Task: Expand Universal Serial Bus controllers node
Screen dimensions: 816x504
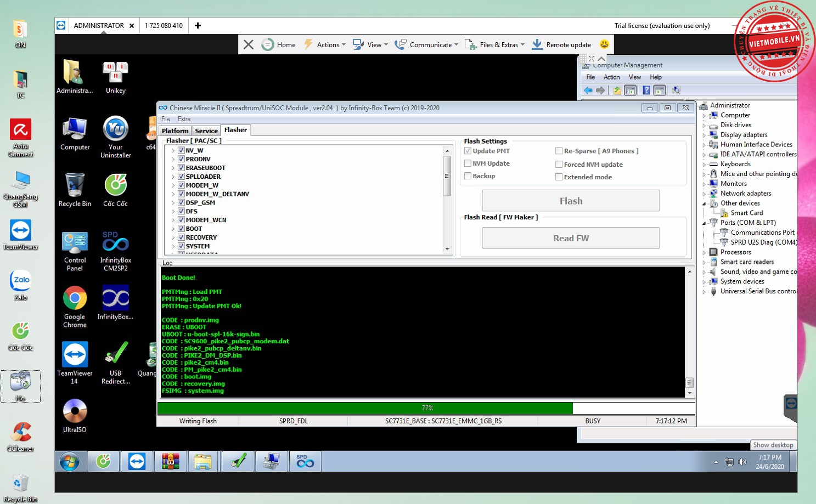Action: click(x=704, y=292)
